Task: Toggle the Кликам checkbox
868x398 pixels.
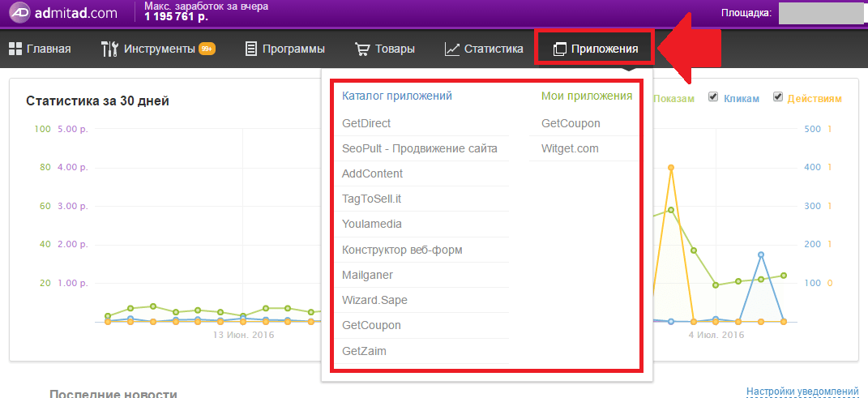Action: click(x=713, y=97)
